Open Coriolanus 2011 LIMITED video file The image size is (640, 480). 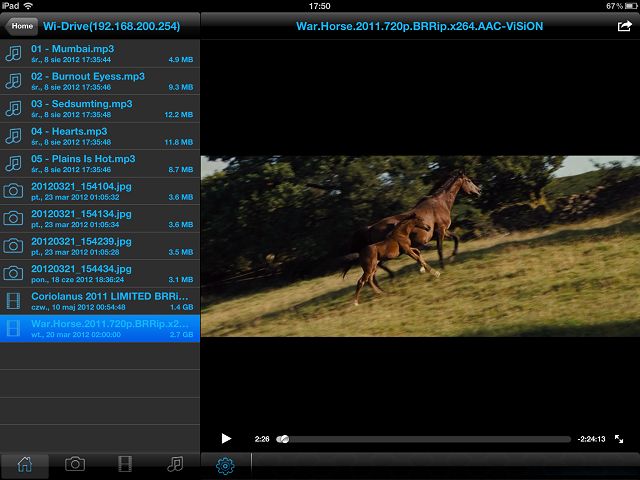[100, 301]
